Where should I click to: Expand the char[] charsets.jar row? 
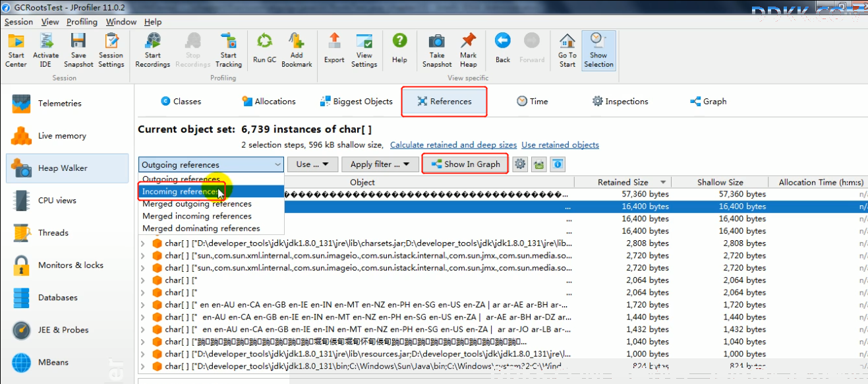coord(143,243)
